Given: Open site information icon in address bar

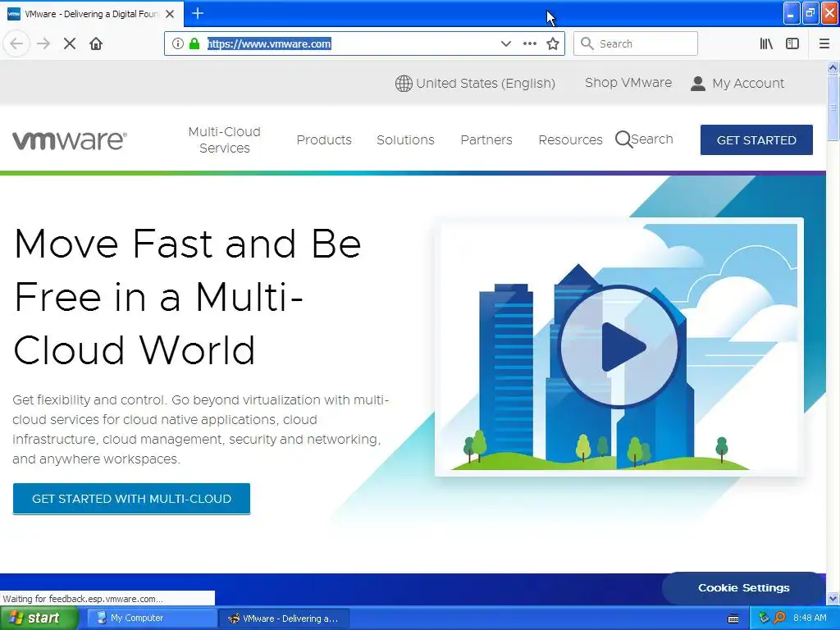Looking at the screenshot, I should (x=178, y=43).
